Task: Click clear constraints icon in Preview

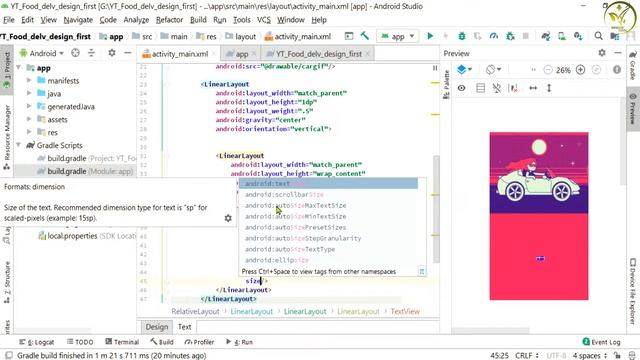Action: [513, 88]
